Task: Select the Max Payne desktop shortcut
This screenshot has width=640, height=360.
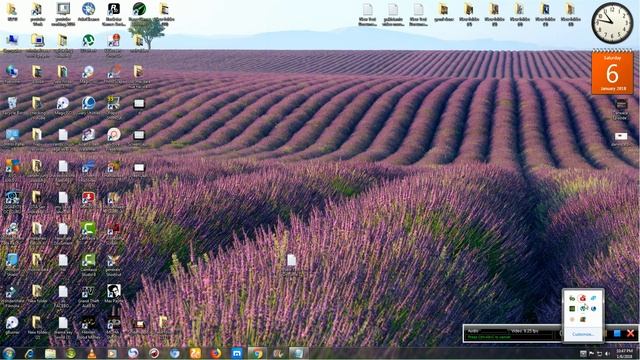Action: (113, 291)
